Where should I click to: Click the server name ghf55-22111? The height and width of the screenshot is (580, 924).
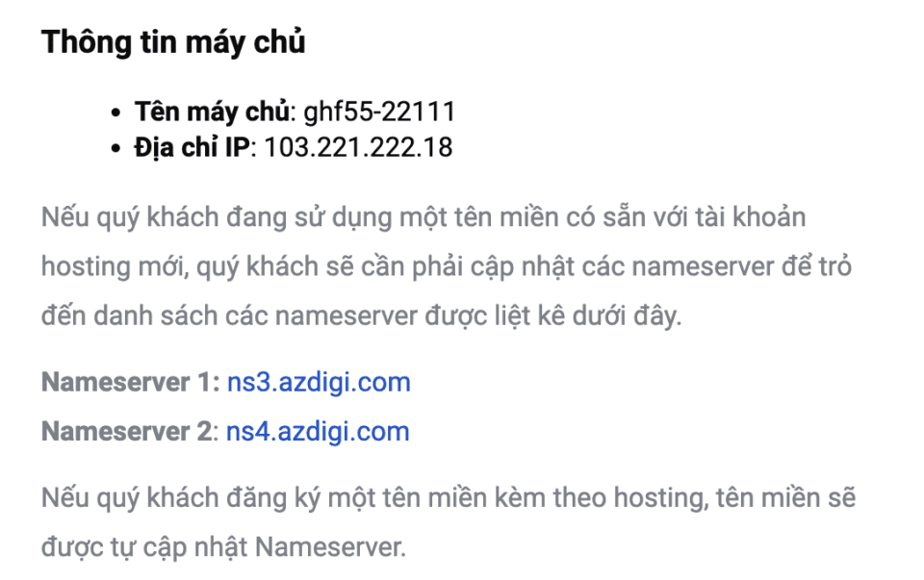click(x=379, y=112)
